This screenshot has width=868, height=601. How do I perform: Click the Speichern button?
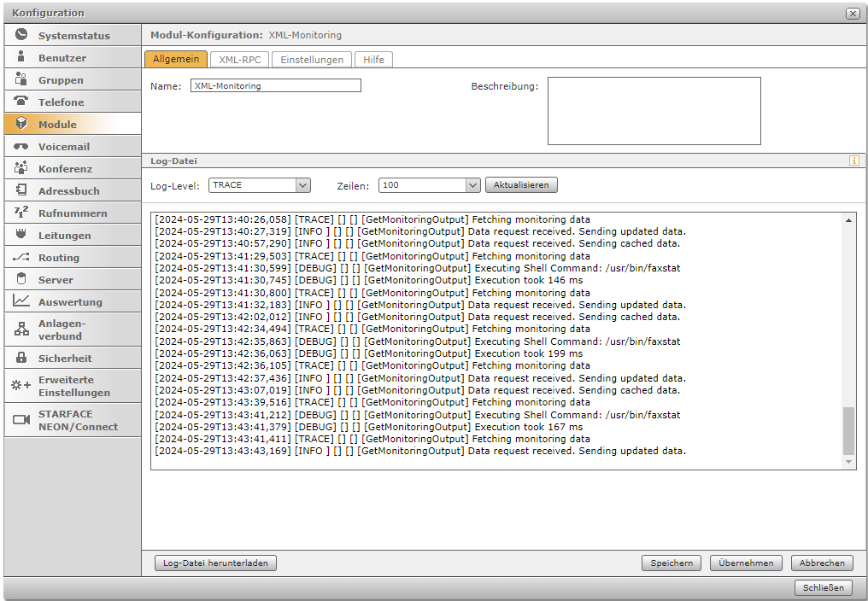pos(672,563)
